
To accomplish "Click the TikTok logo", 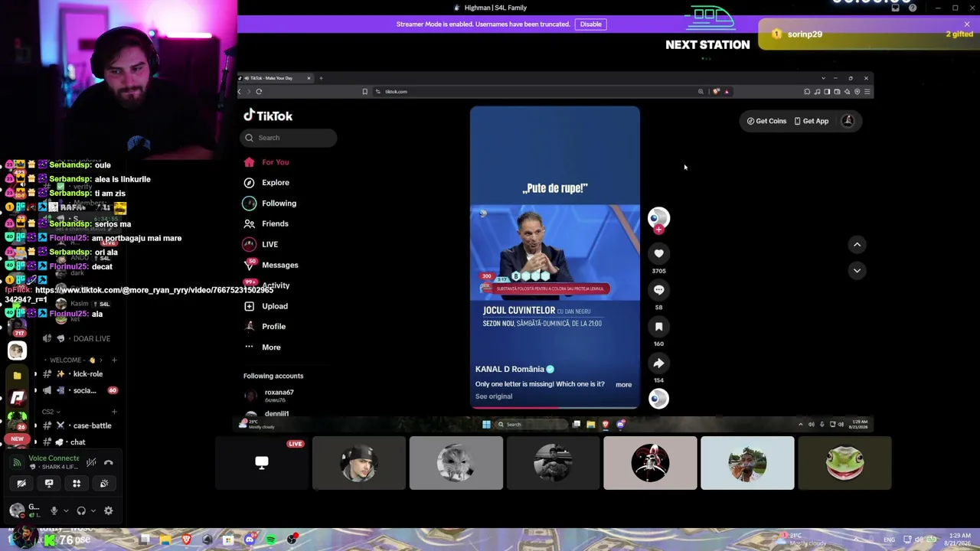I will click(x=268, y=116).
